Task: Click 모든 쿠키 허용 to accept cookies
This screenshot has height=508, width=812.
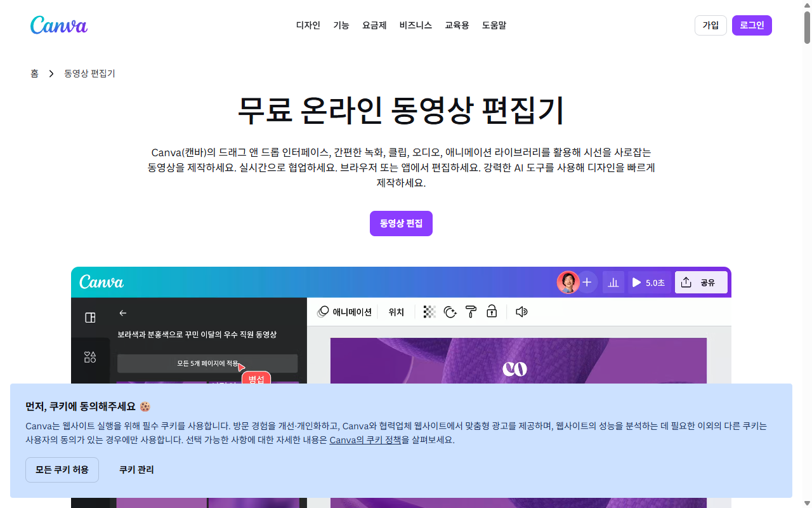Action: point(62,470)
